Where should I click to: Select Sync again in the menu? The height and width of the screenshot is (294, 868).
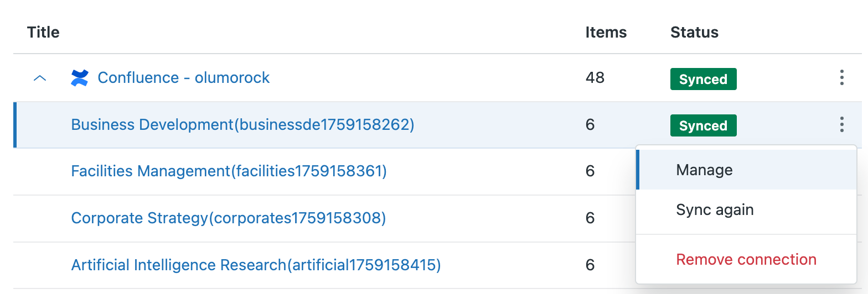pos(715,210)
